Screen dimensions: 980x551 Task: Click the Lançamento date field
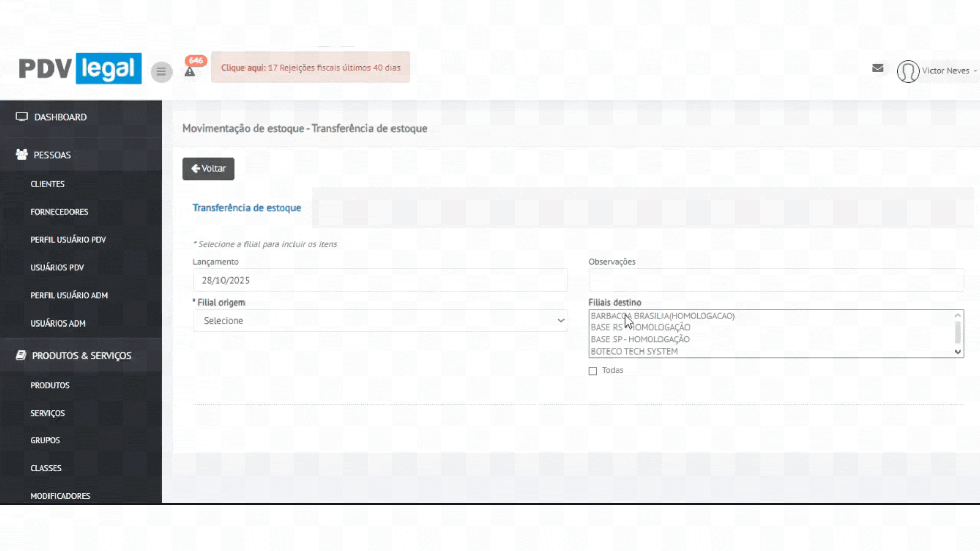(380, 280)
